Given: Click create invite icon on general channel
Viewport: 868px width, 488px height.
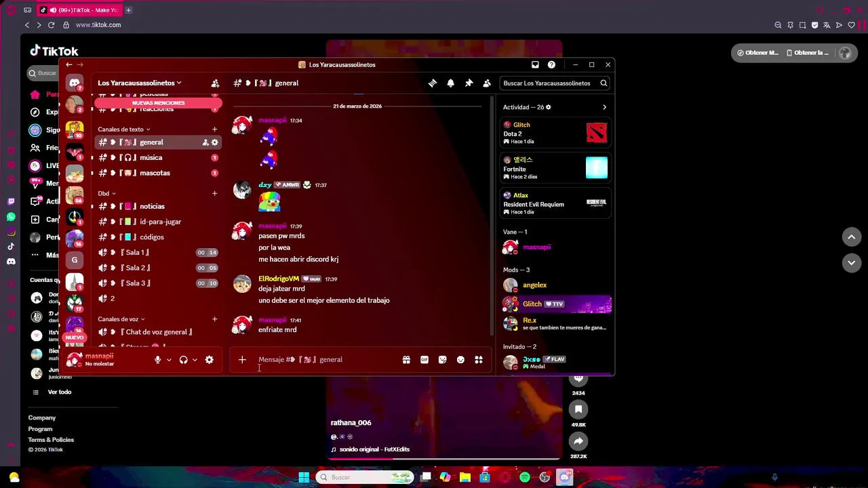Looking at the screenshot, I should 205,142.
